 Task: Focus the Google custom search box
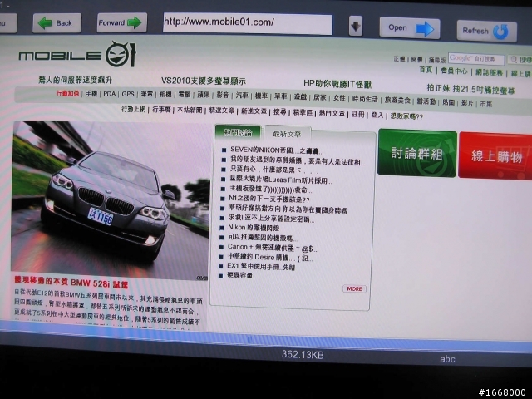click(x=476, y=59)
